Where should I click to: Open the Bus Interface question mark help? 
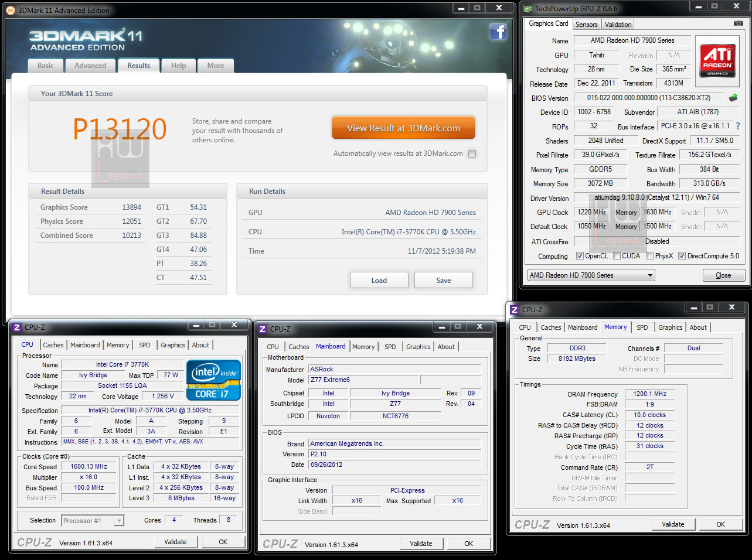738,126
